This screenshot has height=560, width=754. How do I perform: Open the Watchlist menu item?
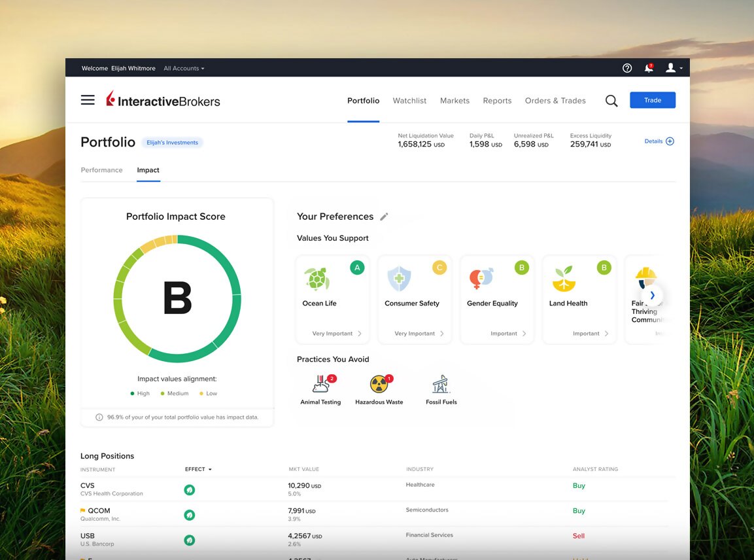click(x=409, y=101)
